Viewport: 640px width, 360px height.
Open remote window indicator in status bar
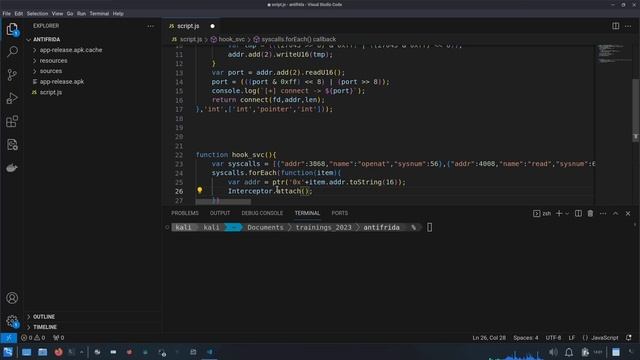tap(9, 338)
